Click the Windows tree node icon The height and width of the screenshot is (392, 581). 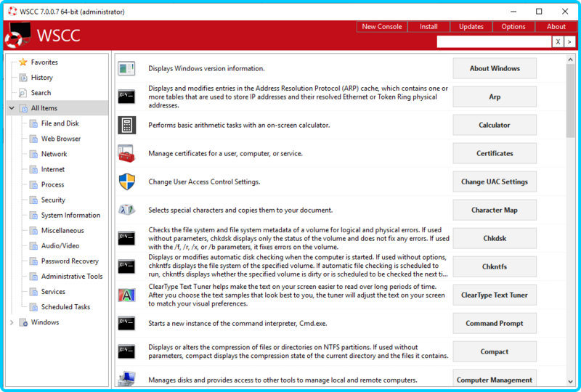tap(23, 322)
